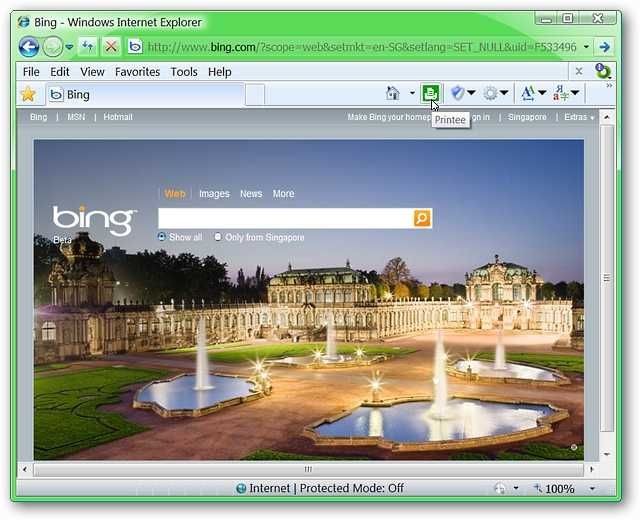Screen dimensions: 640x520
Task: Click the add-on icon right of the menu bar
Action: (x=603, y=71)
